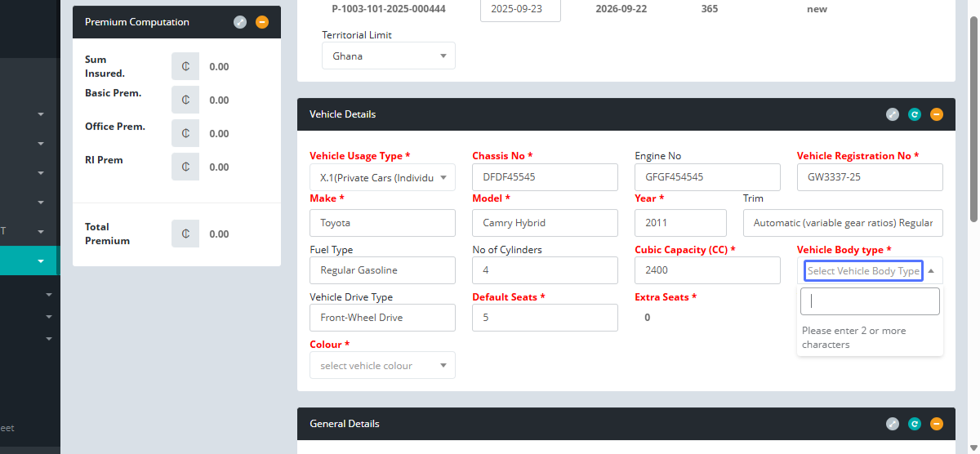Expand the Premium Computation panel to fullscreen
This screenshot has height=454, width=980.
click(x=240, y=22)
